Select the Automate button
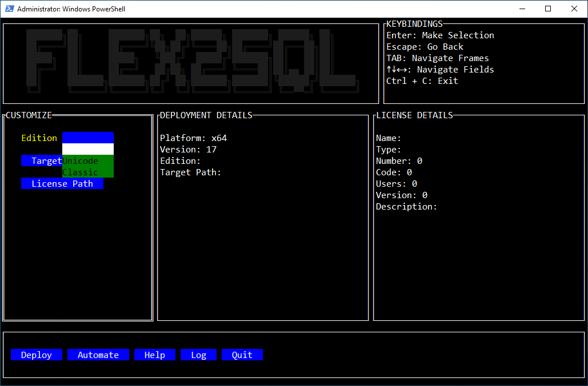This screenshot has height=386, width=588. (98, 355)
